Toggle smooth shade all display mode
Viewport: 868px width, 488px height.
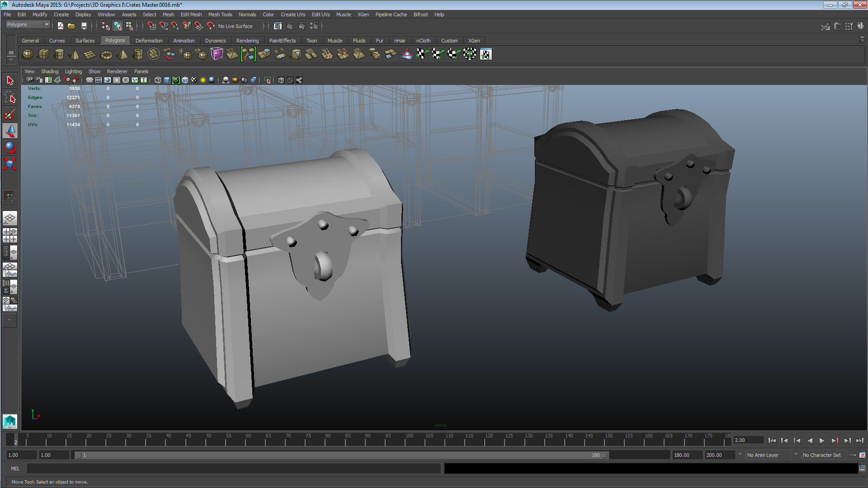pyautogui.click(x=167, y=80)
